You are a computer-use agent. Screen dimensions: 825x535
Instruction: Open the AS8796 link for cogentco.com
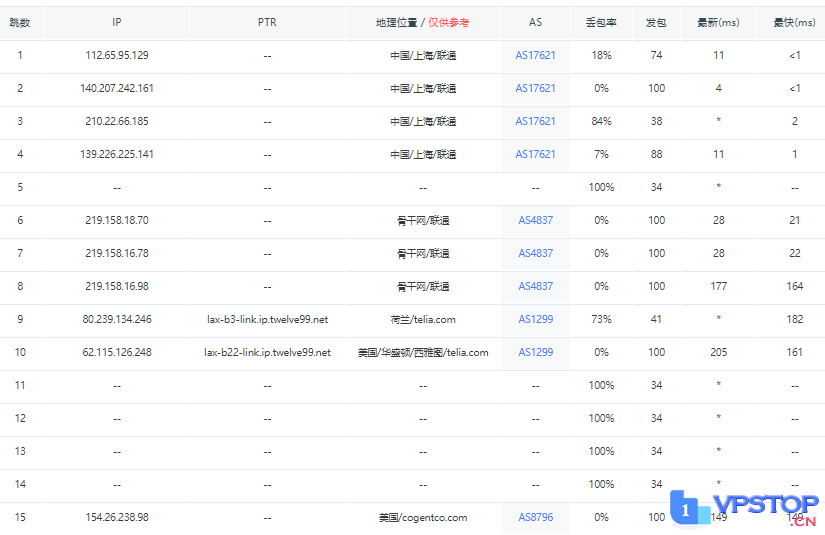pos(535,518)
